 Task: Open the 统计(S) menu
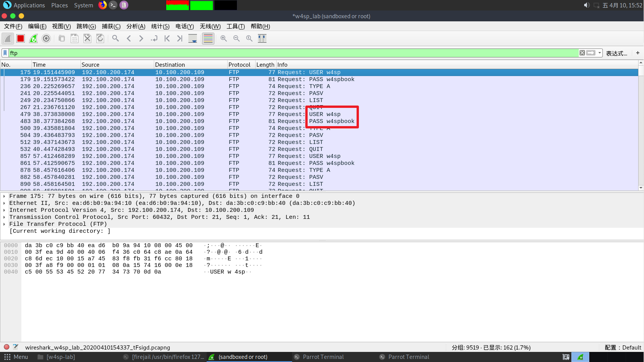160,26
